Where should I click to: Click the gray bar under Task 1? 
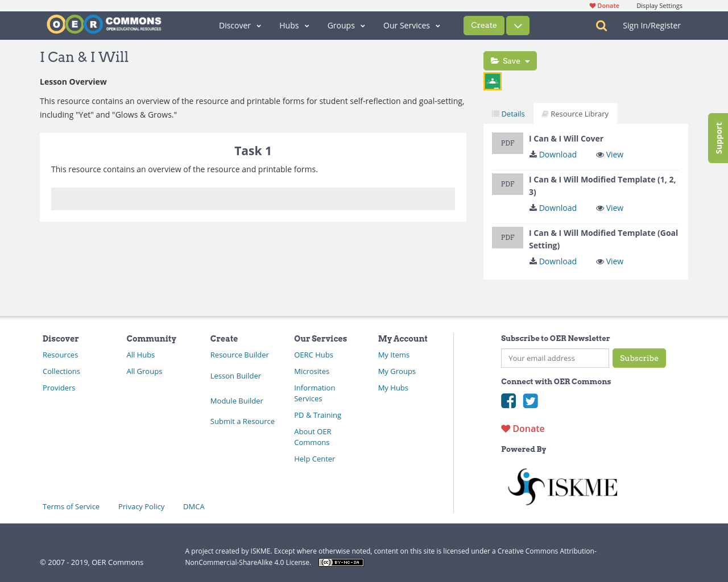tap(253, 199)
